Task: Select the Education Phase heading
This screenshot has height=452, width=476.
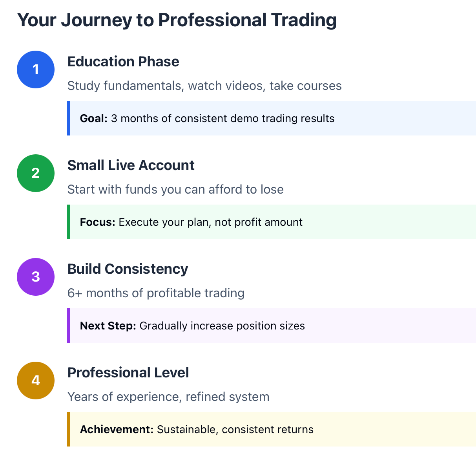Action: click(123, 62)
